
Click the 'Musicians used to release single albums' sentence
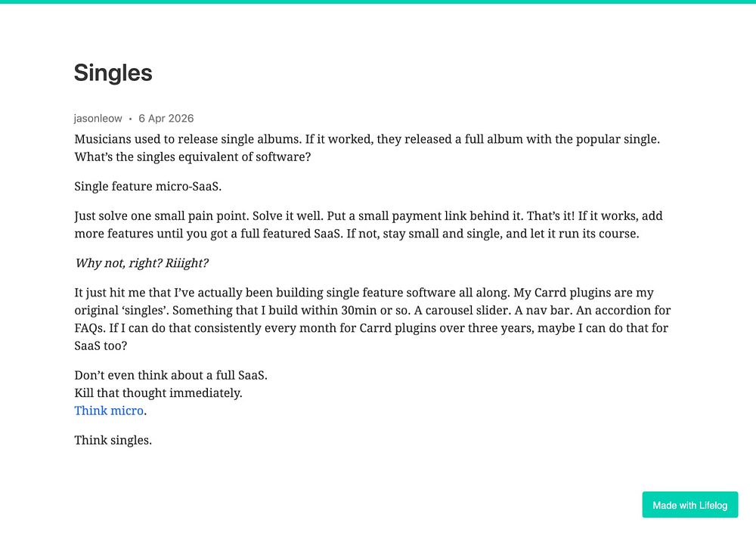coord(188,139)
